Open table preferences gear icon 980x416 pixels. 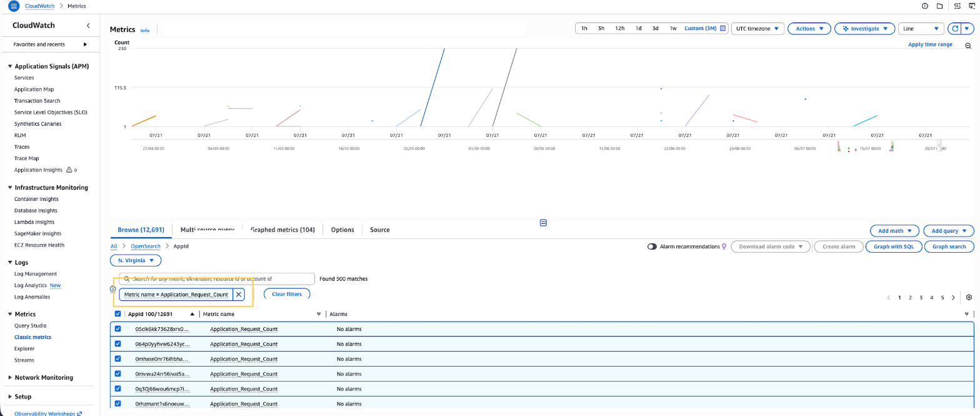[x=969, y=297]
